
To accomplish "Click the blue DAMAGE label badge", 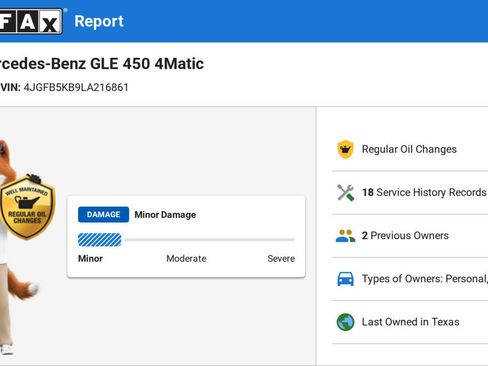I will coord(103,215).
